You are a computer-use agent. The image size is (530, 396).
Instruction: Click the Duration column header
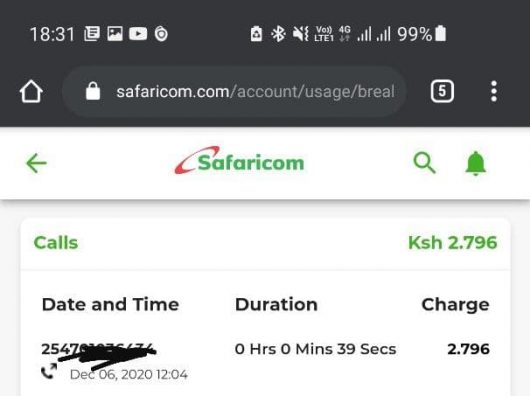pos(276,304)
